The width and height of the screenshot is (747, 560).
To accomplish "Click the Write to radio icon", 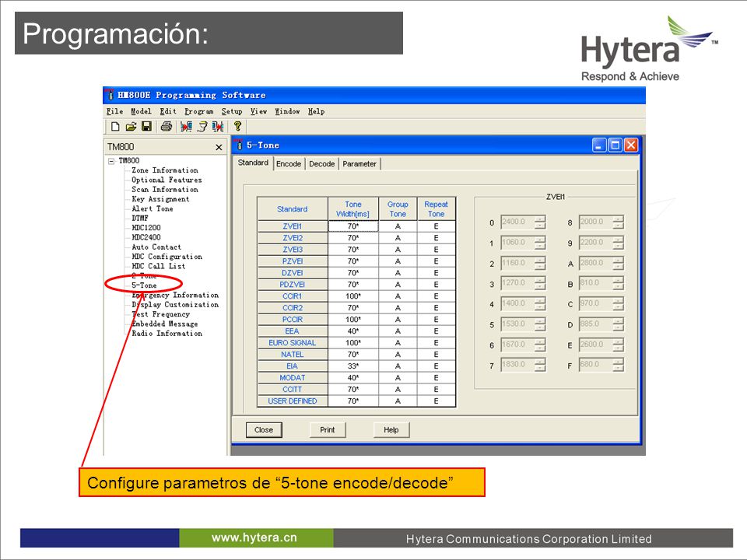I will [218, 127].
